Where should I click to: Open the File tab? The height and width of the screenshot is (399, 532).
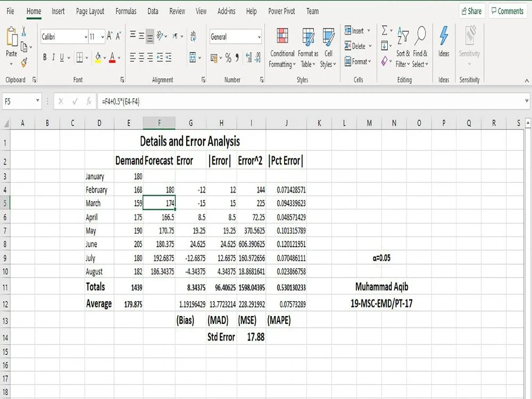(x=11, y=11)
